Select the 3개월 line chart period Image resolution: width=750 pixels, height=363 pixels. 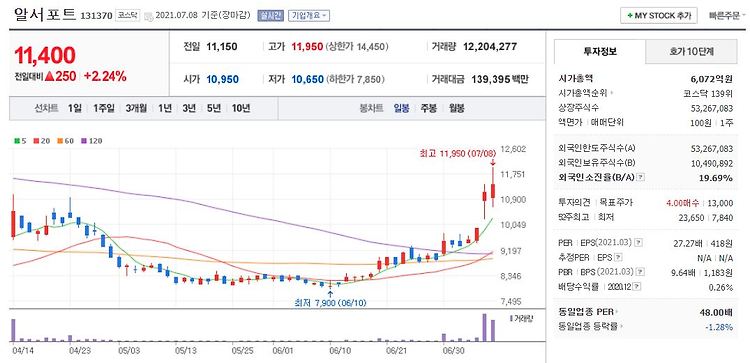(136, 108)
